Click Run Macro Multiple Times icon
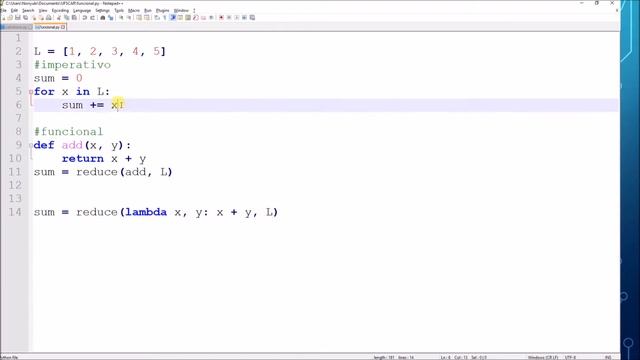Screen dimensions: 640x360 pyautogui.click(x=244, y=18)
